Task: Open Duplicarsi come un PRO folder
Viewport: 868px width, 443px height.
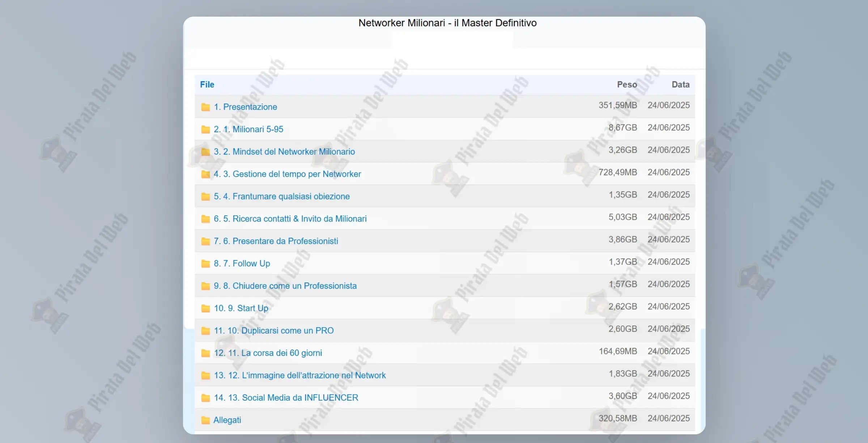Action: [274, 331]
